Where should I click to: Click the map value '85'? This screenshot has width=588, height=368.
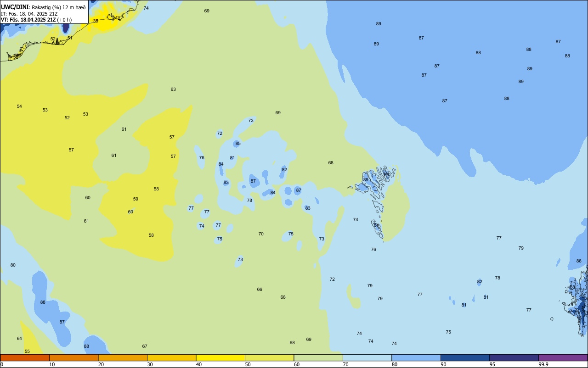(x=238, y=143)
